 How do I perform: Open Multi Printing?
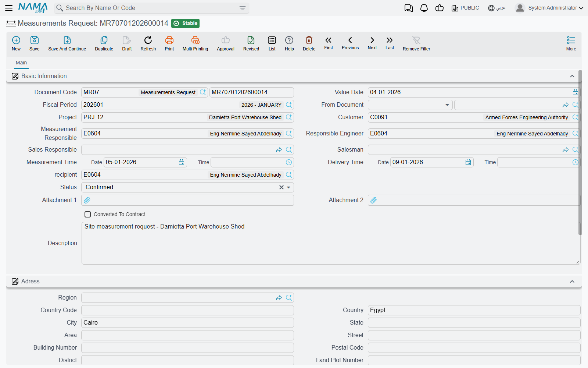[x=195, y=43]
